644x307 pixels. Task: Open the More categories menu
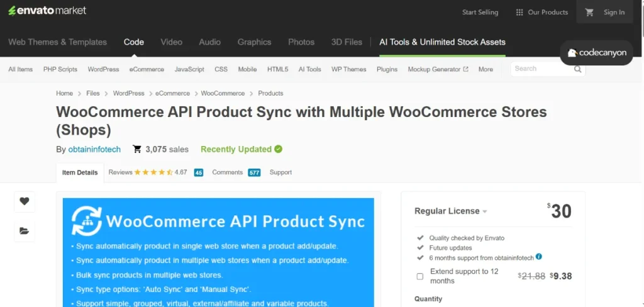pos(486,69)
